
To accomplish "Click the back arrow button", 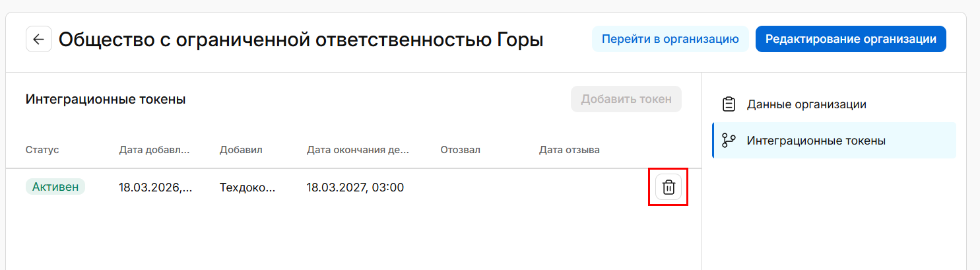I will [x=39, y=40].
